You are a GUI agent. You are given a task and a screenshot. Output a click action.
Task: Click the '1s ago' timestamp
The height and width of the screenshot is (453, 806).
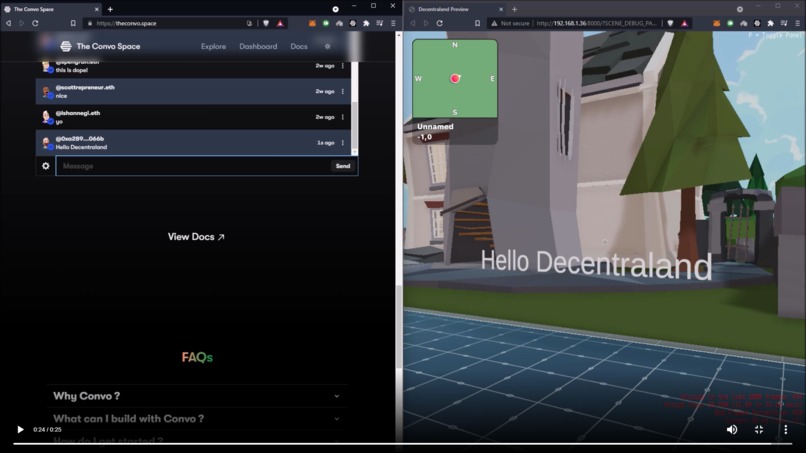(x=325, y=143)
